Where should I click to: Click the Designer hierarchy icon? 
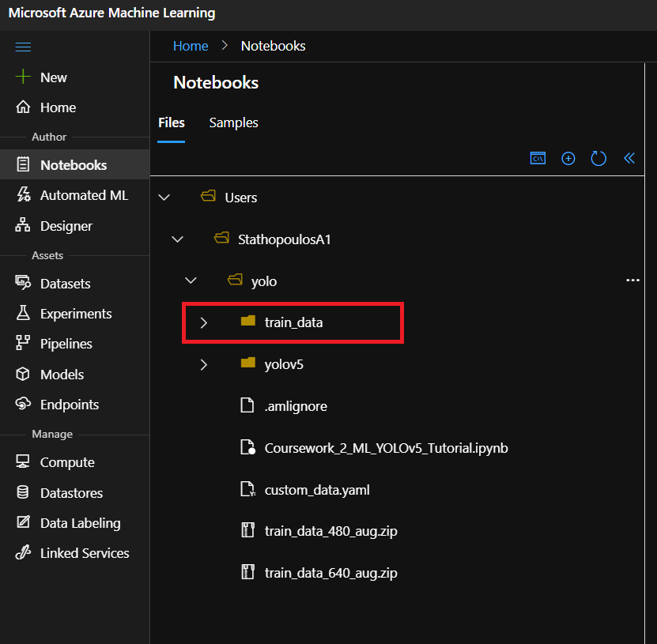23,225
